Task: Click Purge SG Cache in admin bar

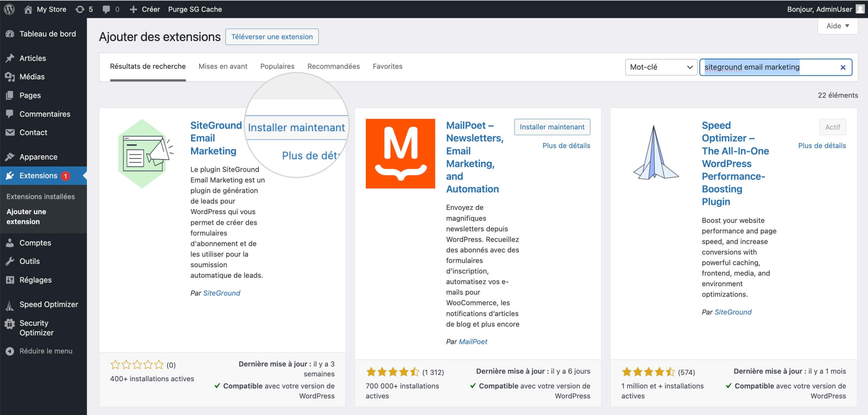Action: 195,9
